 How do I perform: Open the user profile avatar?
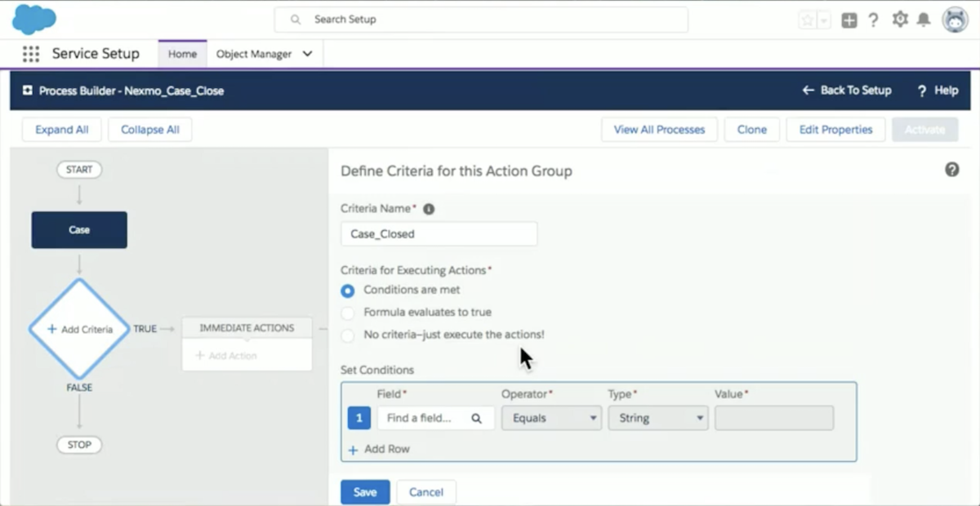coord(955,20)
